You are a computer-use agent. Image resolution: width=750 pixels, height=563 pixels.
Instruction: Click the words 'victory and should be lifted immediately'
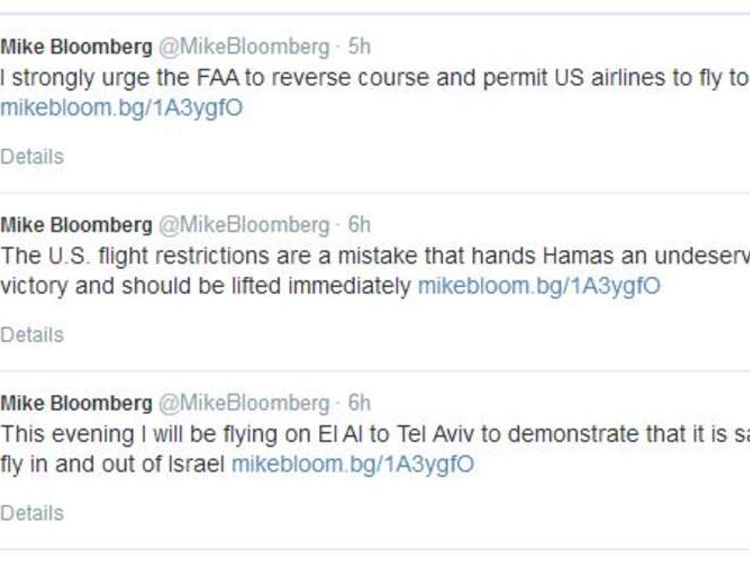pos(206,286)
